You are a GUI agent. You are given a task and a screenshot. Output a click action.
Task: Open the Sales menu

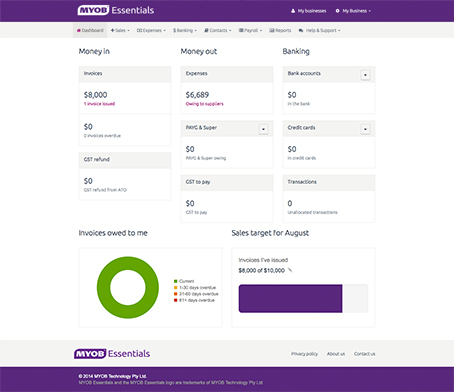[x=120, y=30]
